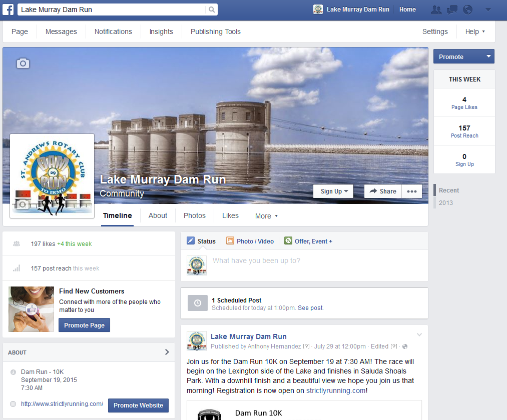The width and height of the screenshot is (507, 420).
Task: Open page Settings
Action: coord(435,31)
